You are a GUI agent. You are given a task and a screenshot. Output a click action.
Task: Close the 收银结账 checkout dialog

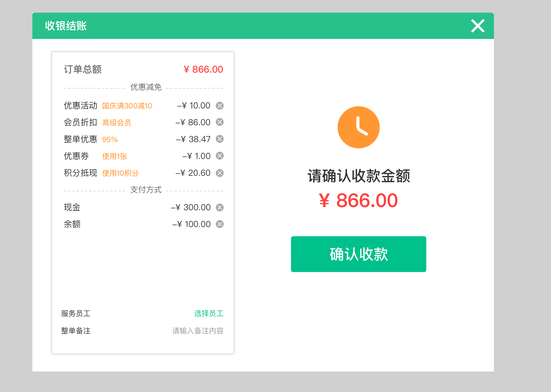tap(478, 26)
